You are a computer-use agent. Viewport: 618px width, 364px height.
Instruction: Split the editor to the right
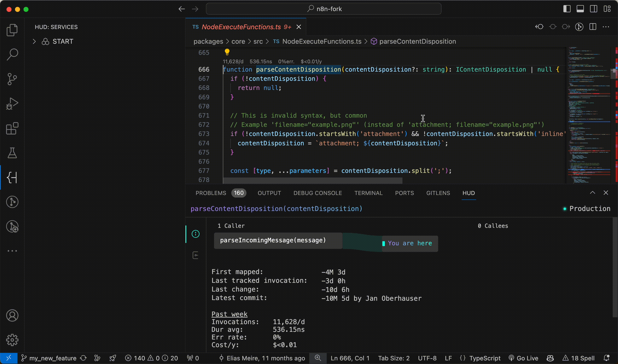click(593, 27)
